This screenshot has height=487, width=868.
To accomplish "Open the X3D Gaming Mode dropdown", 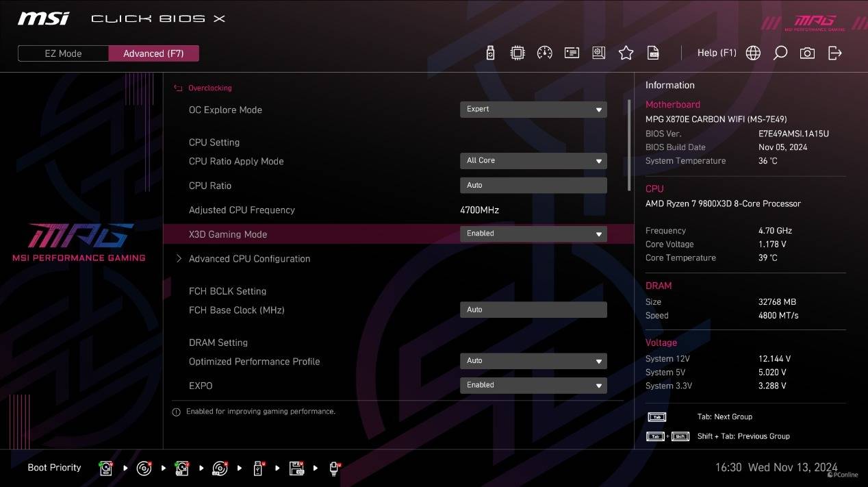I will pos(533,234).
